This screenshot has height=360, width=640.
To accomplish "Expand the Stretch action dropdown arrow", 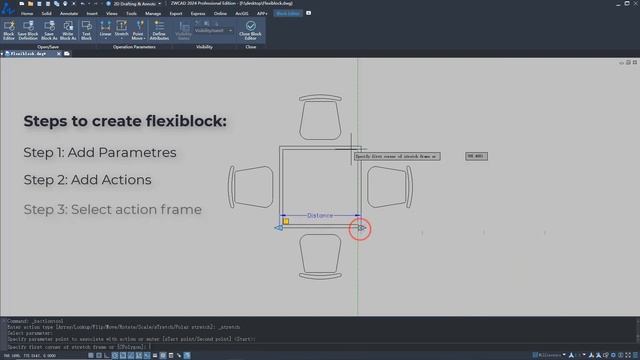I will pyautogui.click(x=121, y=39).
